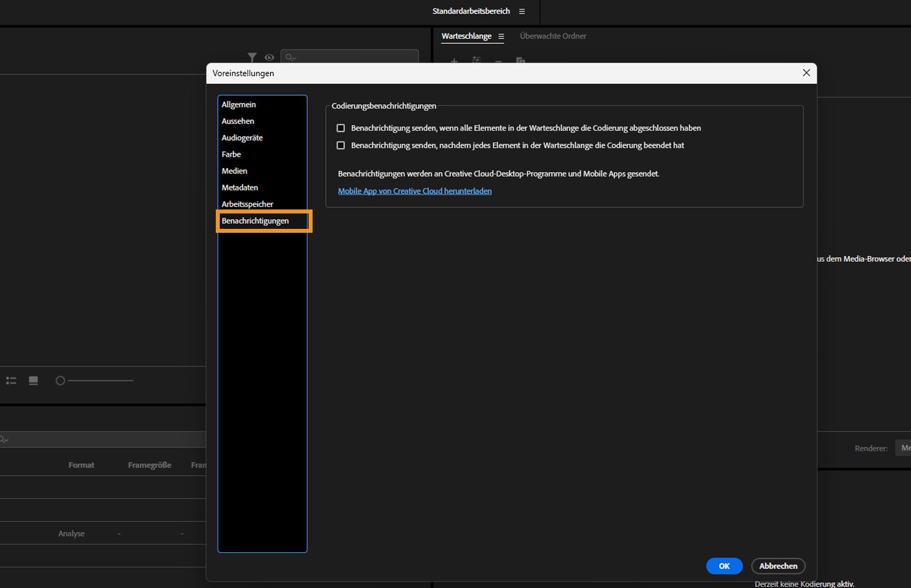Click the 'Derzeit keine Kodierung aktiv.' status text

[x=805, y=584]
